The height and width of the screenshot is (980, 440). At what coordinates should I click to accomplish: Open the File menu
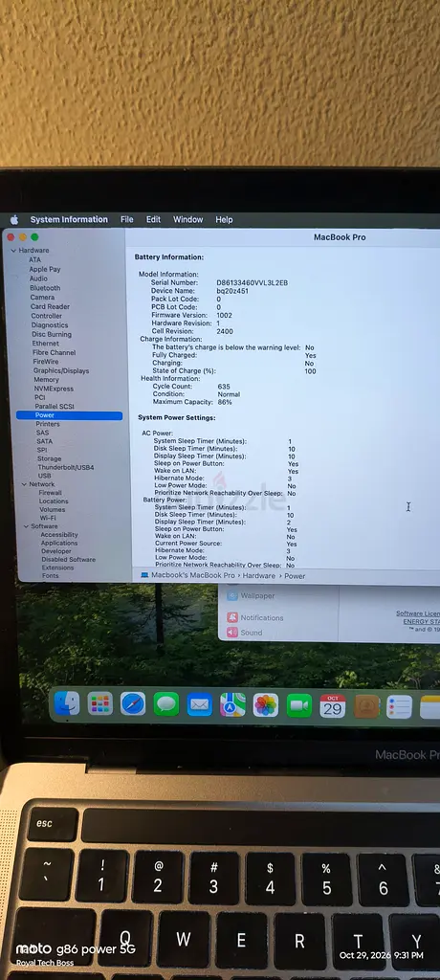[x=127, y=219]
